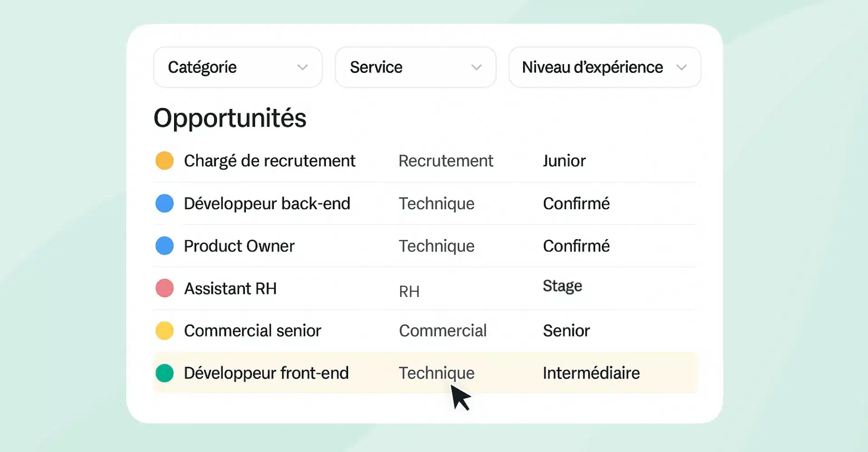This screenshot has width=868, height=452.
Task: Open the Assistant RH listing
Action: tap(230, 288)
